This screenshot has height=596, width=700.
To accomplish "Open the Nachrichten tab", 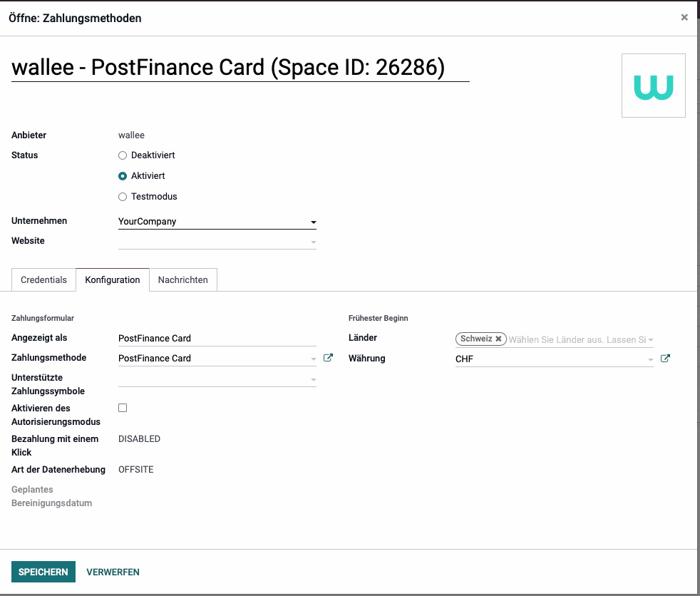I will [183, 280].
